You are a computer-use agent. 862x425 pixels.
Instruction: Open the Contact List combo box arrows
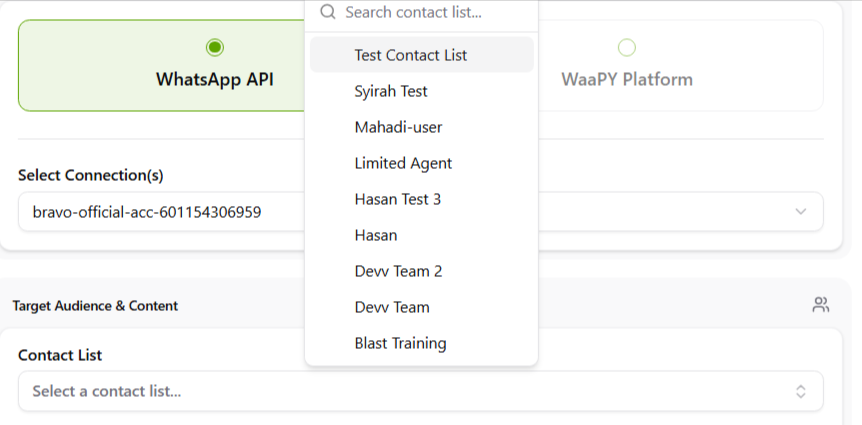point(800,391)
